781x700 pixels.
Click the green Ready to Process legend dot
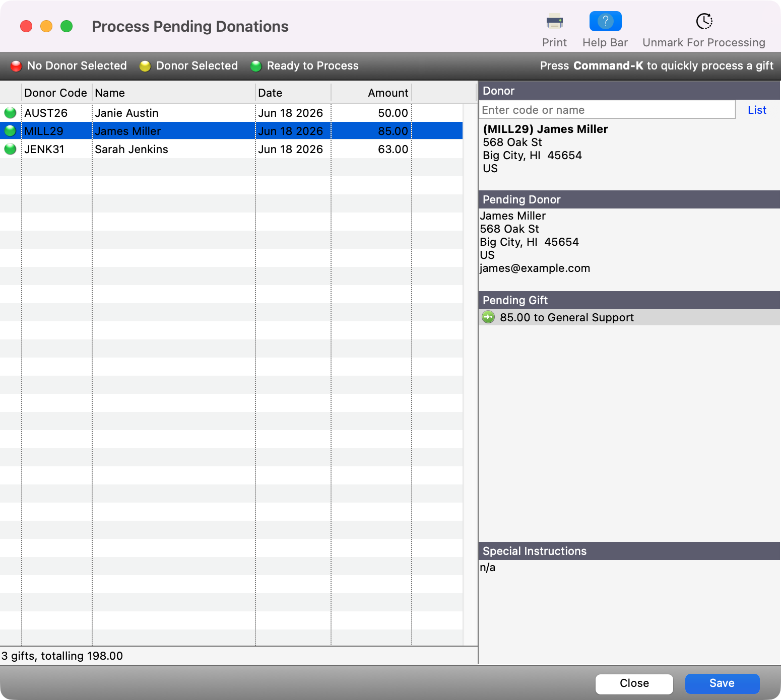(x=256, y=66)
